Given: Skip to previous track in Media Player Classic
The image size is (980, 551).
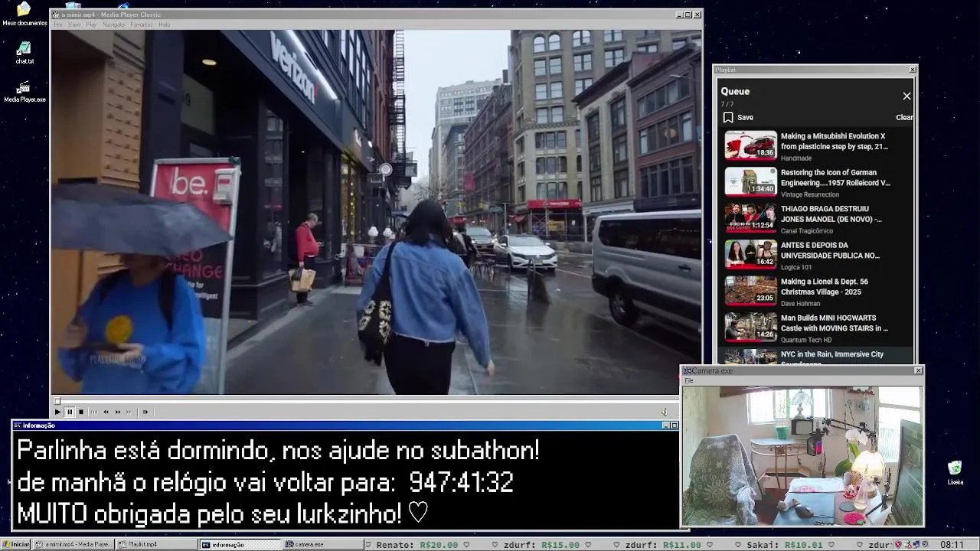Looking at the screenshot, I should coord(94,412).
